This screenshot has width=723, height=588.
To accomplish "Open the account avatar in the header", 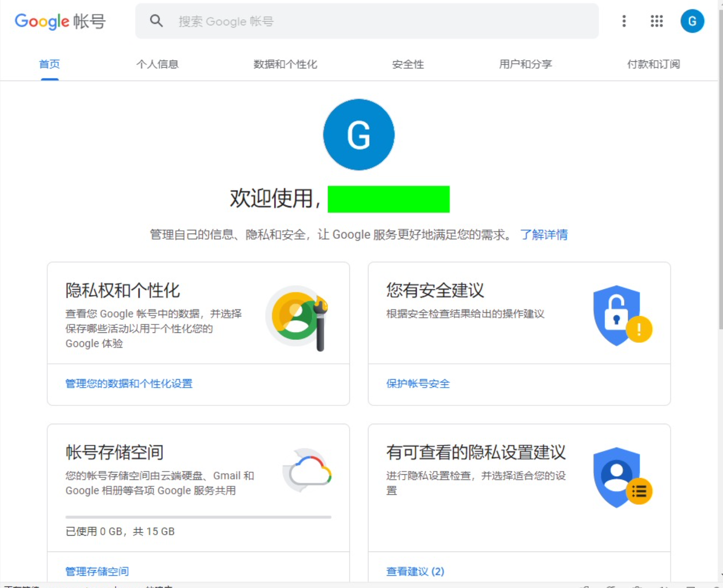I will (692, 21).
